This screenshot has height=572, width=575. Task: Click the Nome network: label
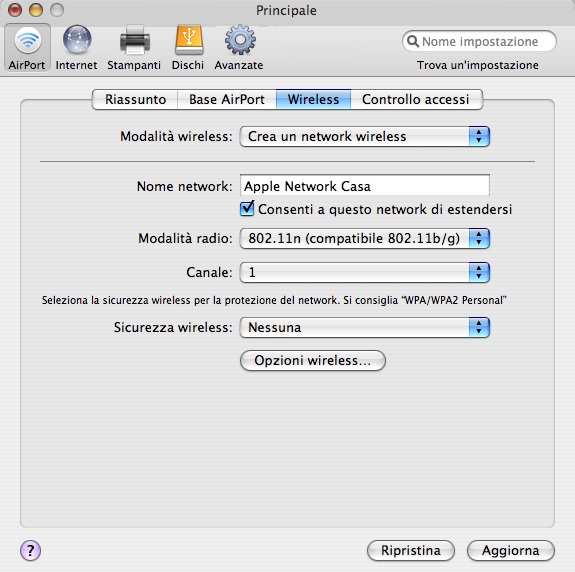(184, 186)
